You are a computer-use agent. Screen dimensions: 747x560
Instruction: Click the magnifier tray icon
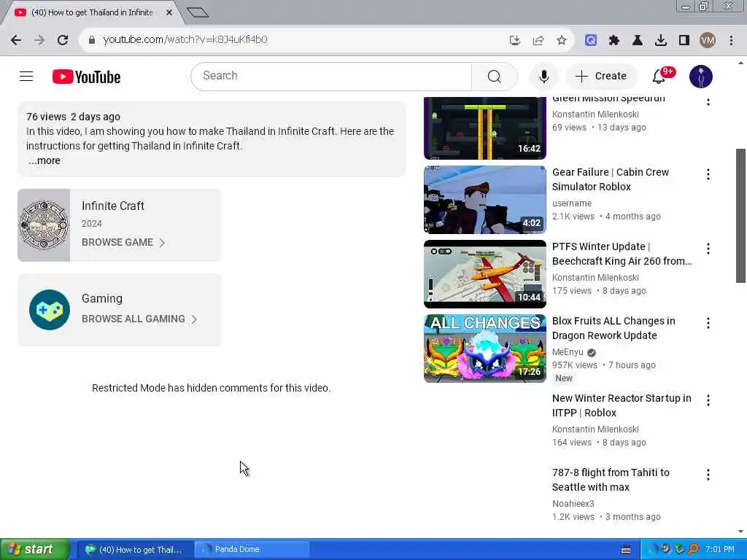click(694, 550)
